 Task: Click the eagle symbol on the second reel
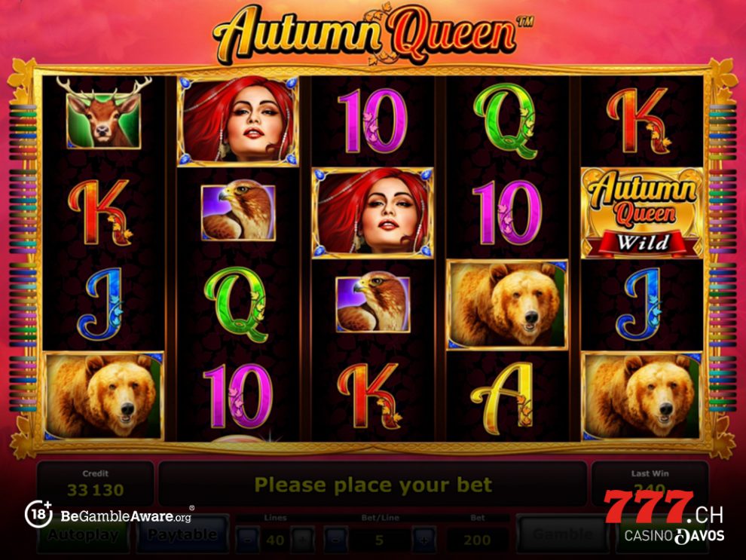pyautogui.click(x=238, y=213)
